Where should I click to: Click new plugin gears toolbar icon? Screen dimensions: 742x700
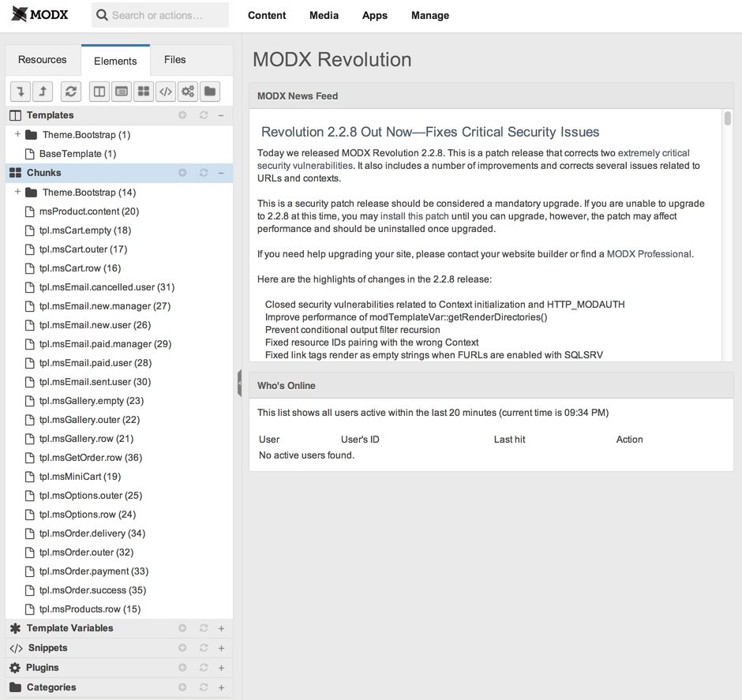[188, 92]
